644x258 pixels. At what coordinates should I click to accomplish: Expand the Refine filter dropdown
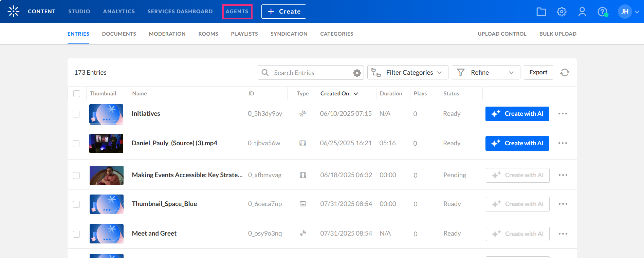[x=486, y=72]
